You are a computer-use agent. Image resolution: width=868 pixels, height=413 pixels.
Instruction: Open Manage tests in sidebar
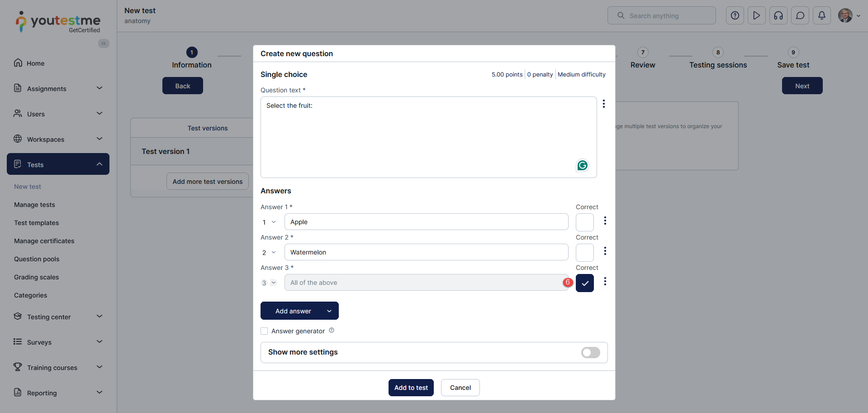(x=34, y=205)
